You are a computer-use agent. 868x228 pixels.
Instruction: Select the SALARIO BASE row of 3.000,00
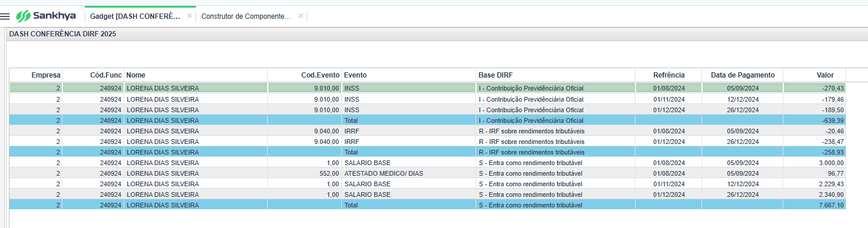[x=428, y=163]
